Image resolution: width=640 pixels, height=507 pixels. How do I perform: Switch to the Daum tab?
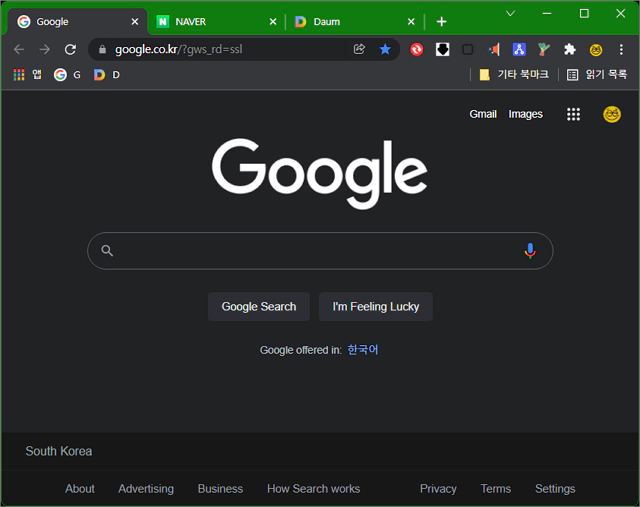point(354,22)
